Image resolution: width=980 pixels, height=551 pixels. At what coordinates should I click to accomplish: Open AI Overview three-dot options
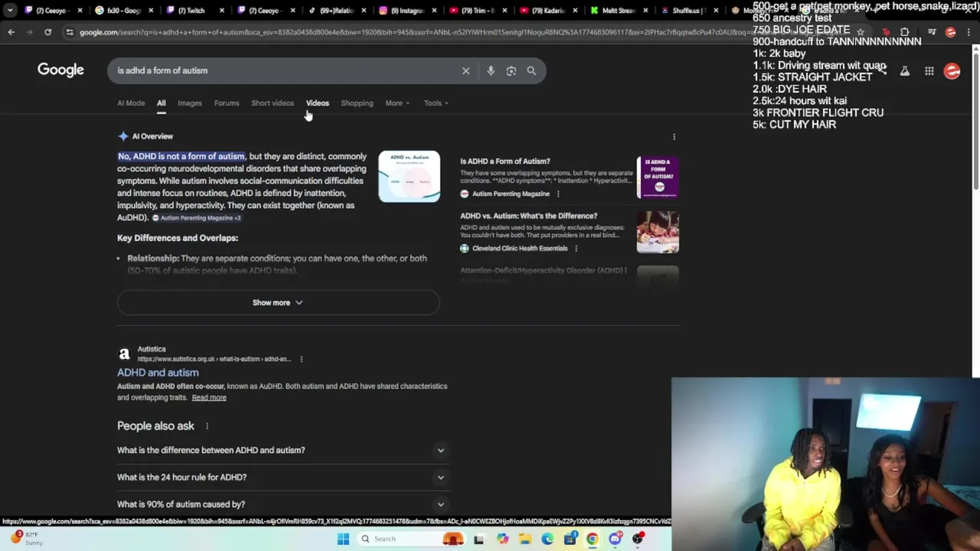point(674,137)
